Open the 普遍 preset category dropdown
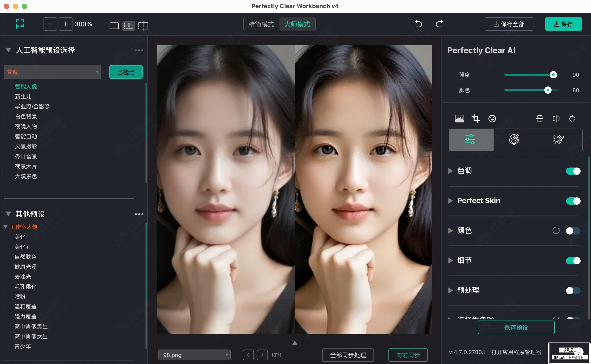591x364 pixels. pyautogui.click(x=52, y=72)
